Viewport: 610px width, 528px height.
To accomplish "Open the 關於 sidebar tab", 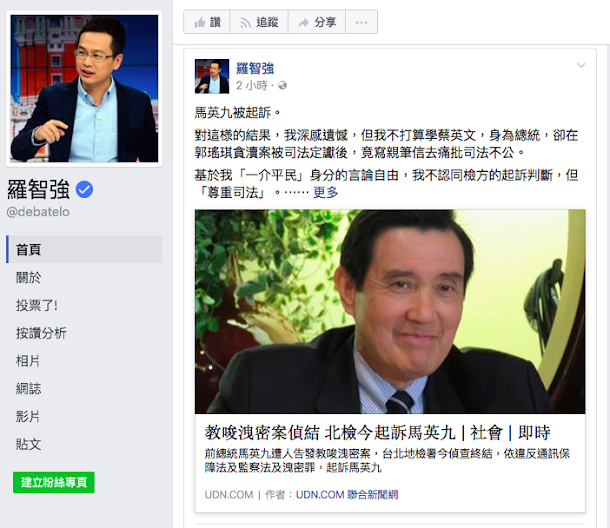I will pyautogui.click(x=28, y=277).
